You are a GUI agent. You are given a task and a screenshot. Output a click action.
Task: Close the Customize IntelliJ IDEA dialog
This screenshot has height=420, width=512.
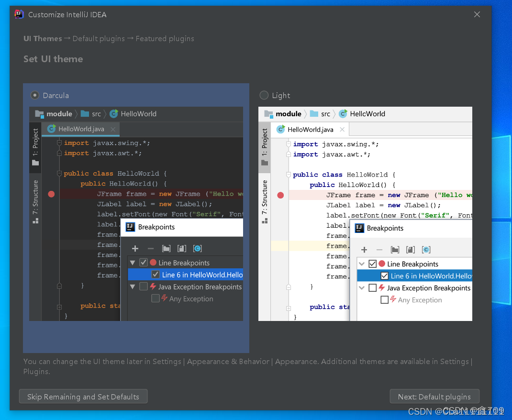pyautogui.click(x=477, y=15)
